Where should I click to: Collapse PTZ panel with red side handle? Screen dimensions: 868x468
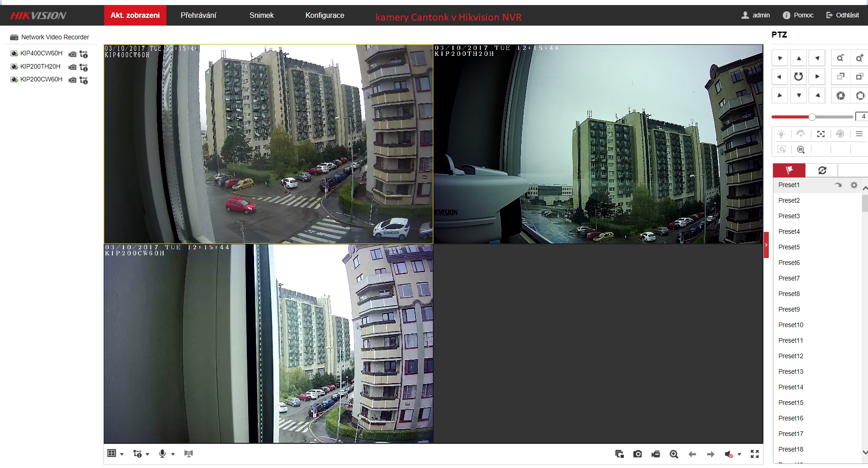tap(766, 245)
